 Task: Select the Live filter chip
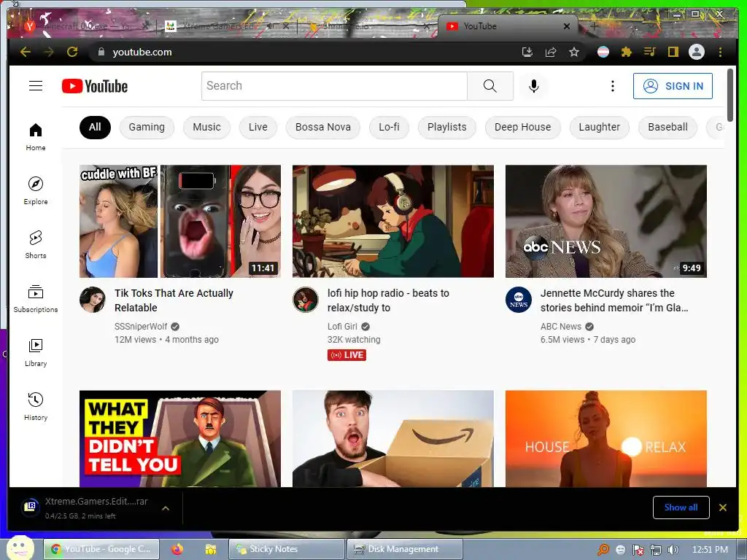point(258,127)
